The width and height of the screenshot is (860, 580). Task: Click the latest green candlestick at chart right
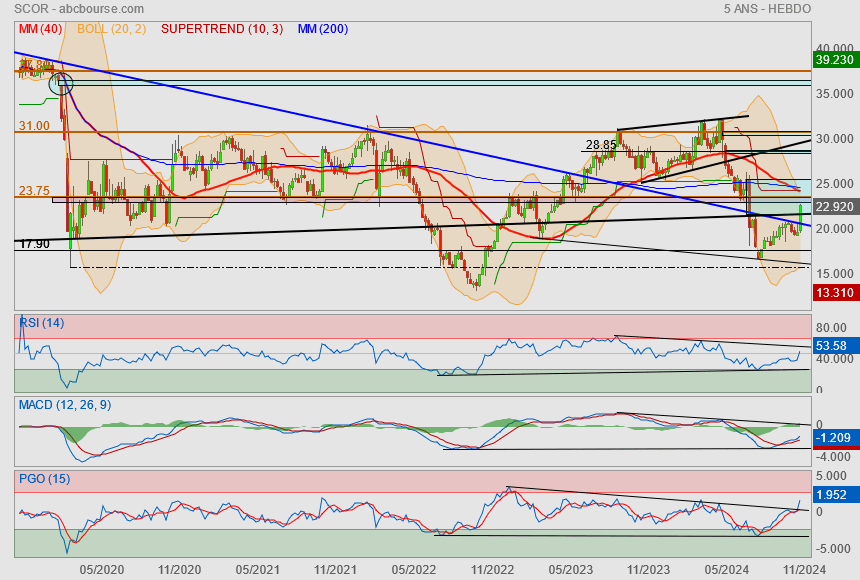801,217
